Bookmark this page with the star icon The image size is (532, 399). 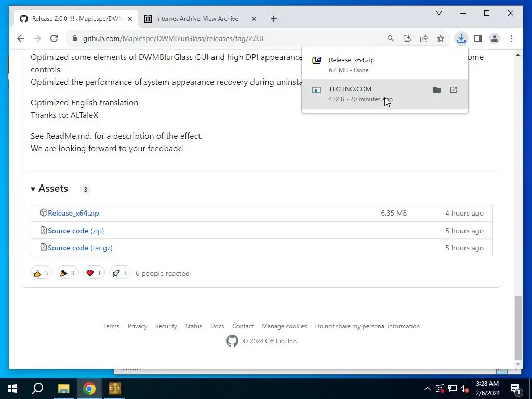click(x=441, y=38)
